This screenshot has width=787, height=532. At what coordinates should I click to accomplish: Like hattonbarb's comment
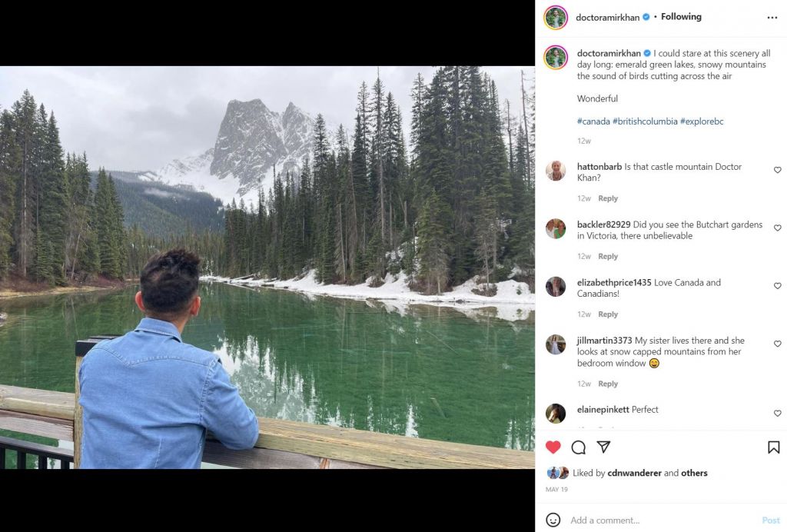pyautogui.click(x=777, y=170)
